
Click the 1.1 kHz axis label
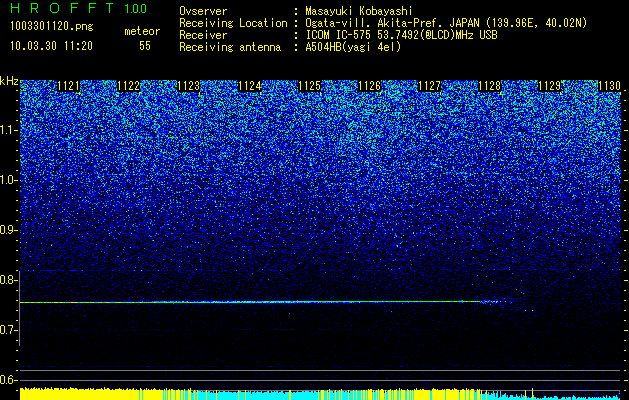pyautogui.click(x=8, y=130)
